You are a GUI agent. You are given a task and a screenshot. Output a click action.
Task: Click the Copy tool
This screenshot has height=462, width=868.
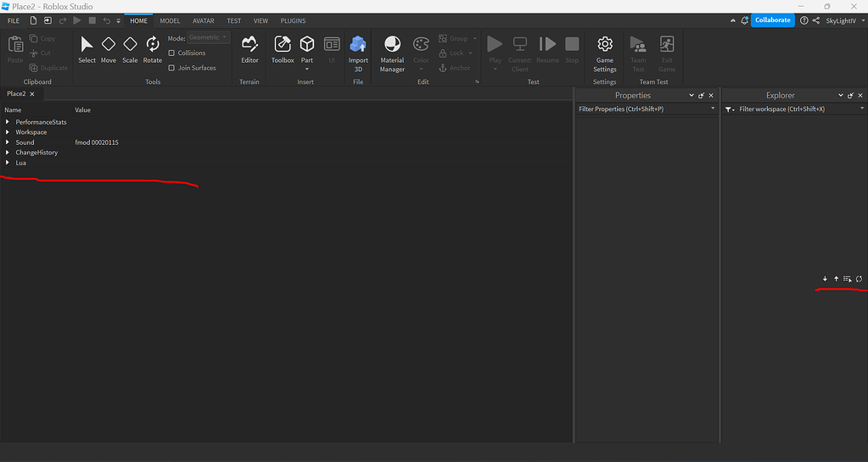pos(42,39)
